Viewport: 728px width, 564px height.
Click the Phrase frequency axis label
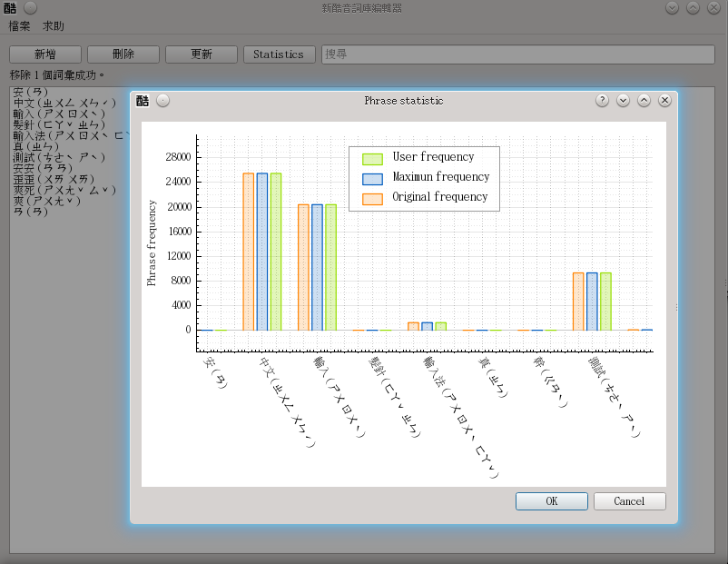coord(152,243)
